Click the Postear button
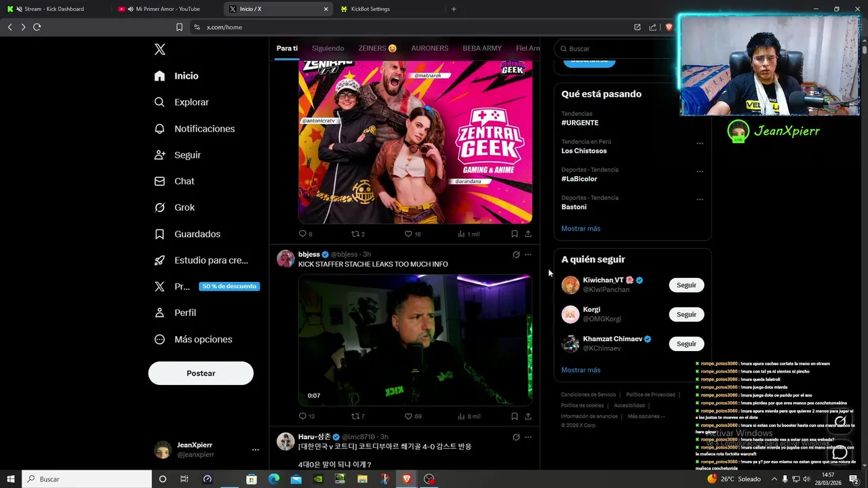 [x=201, y=373]
